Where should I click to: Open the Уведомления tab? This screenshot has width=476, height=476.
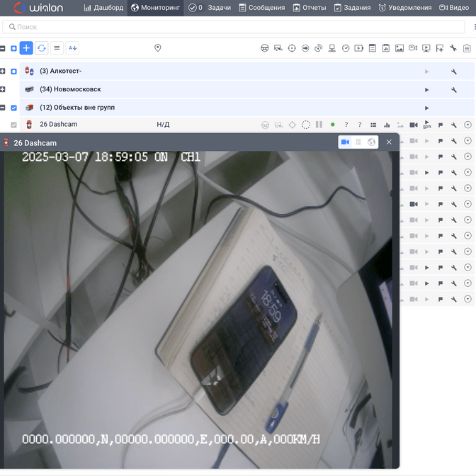(404, 8)
